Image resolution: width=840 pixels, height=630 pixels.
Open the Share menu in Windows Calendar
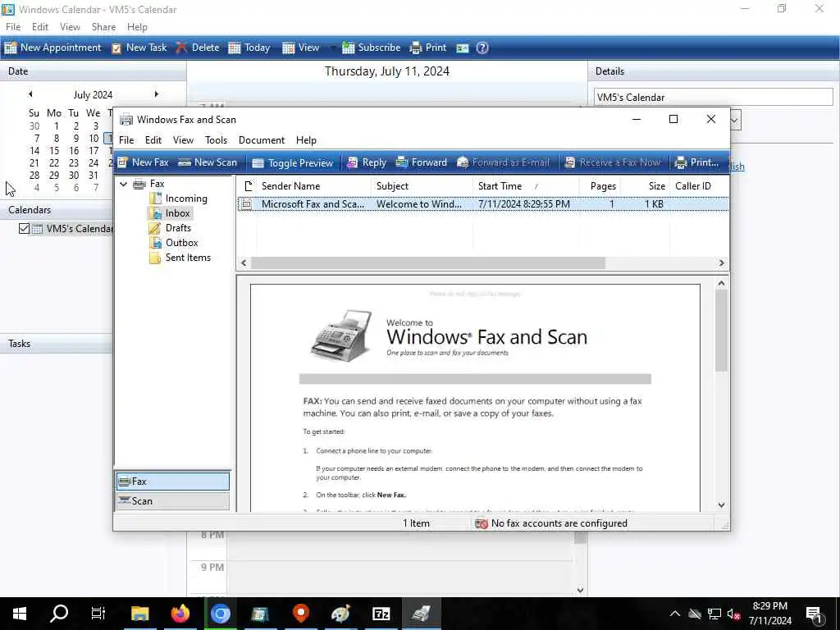coord(103,27)
